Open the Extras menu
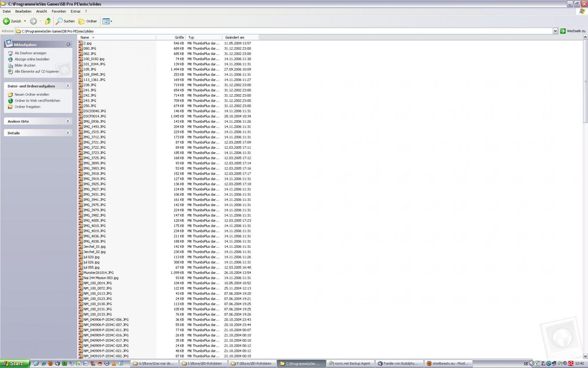Viewport: 588px width, 368px height. [76, 11]
